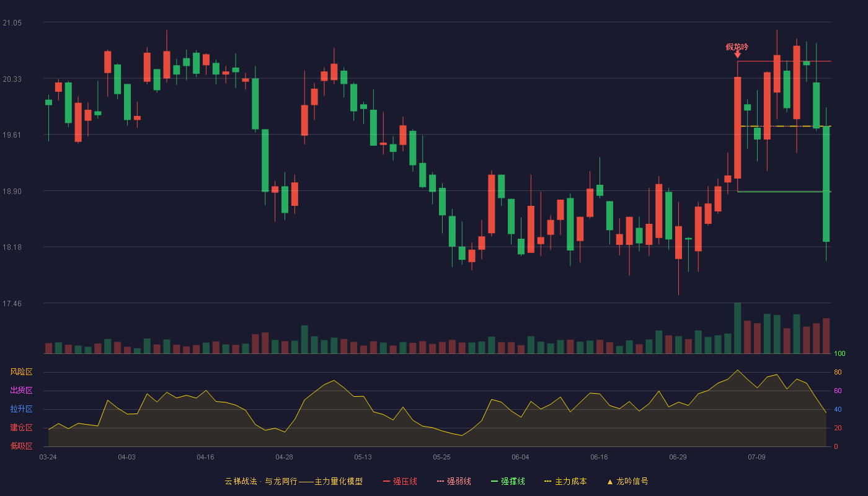Select the 低吸区 zone label

(x=21, y=446)
